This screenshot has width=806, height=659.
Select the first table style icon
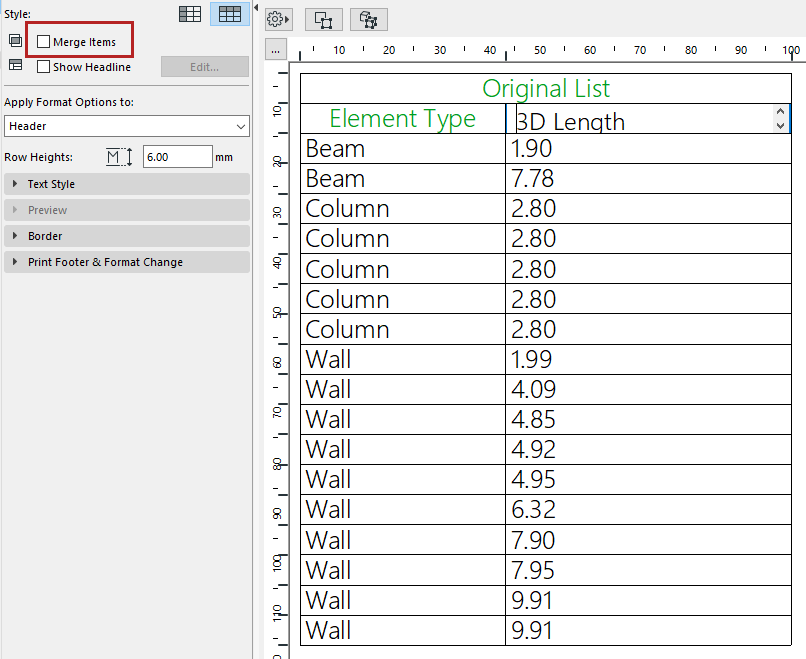coord(190,14)
